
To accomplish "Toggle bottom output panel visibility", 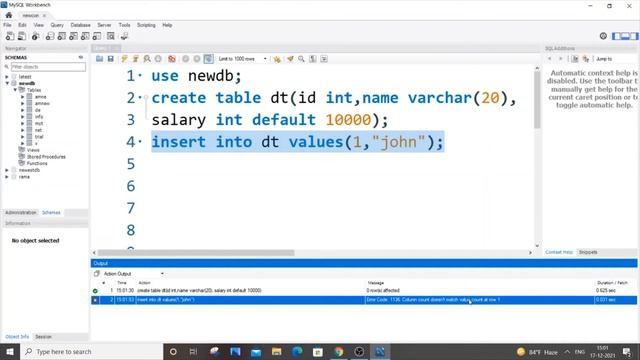I will (625, 36).
